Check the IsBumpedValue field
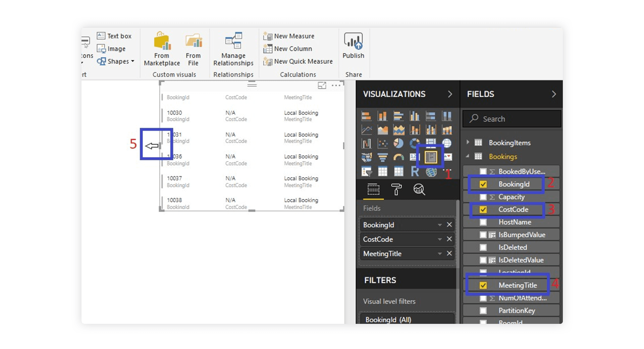The height and width of the screenshot is (349, 644). 483,235
